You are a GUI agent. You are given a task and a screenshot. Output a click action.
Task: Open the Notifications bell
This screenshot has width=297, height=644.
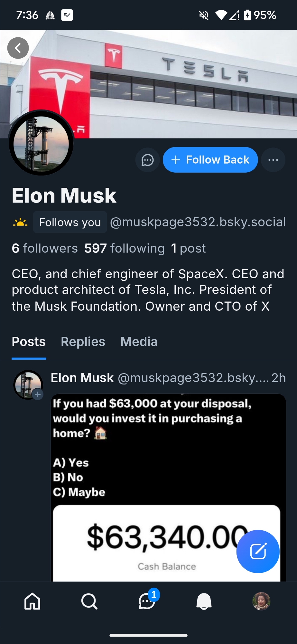click(204, 601)
